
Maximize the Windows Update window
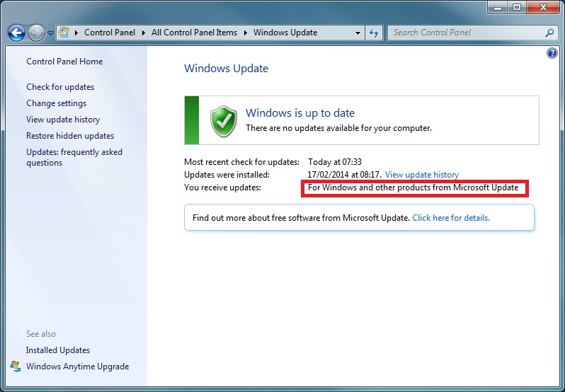click(517, 7)
